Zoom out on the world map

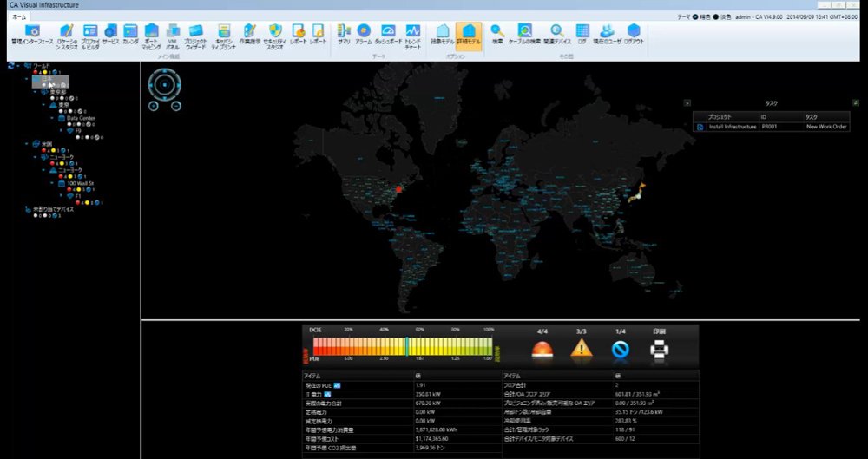[x=175, y=106]
